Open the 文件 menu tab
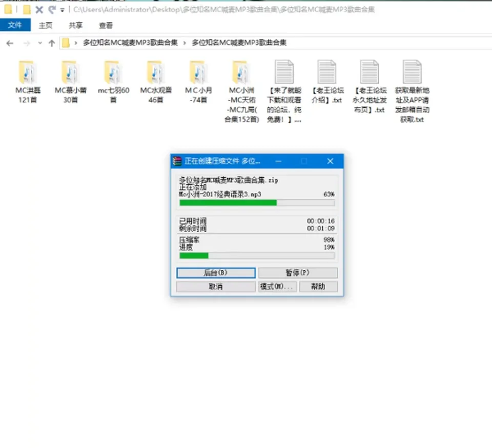Viewport: 492px width, 448px height. click(x=15, y=25)
